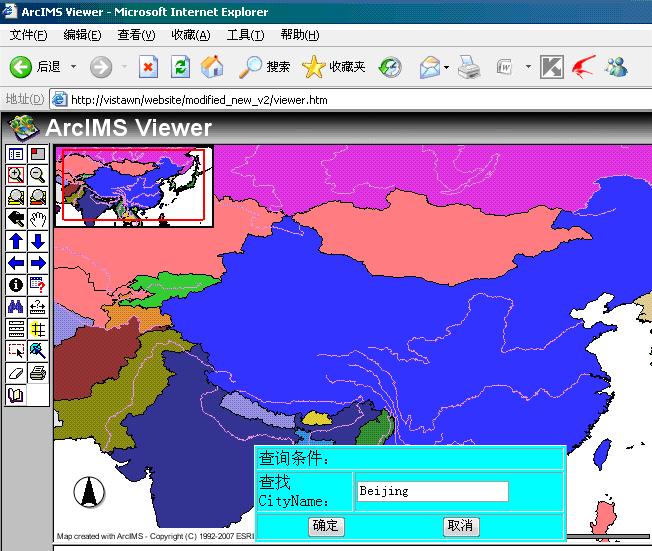The height and width of the screenshot is (551, 652).
Task: Click the north arrow compass on map
Action: click(x=89, y=492)
